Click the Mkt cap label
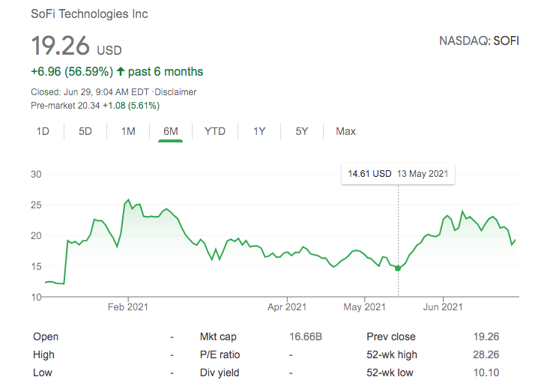This screenshot has width=538, height=392. (x=218, y=337)
